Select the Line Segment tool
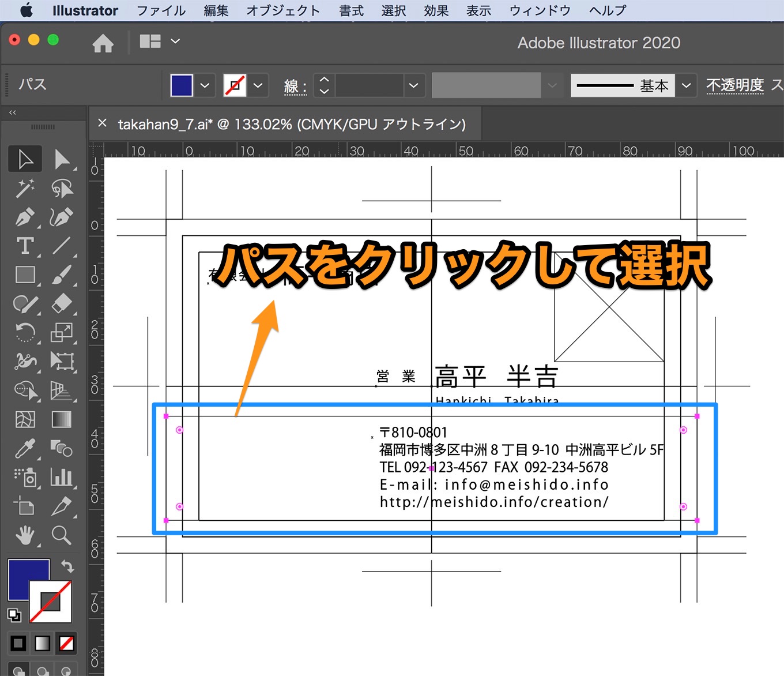The image size is (784, 676). point(61,246)
